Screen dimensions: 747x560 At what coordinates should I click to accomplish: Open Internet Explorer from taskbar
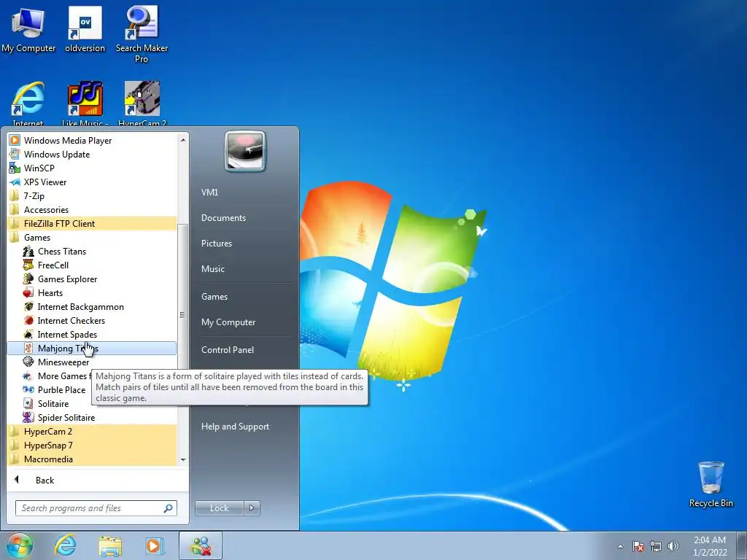pyautogui.click(x=65, y=545)
